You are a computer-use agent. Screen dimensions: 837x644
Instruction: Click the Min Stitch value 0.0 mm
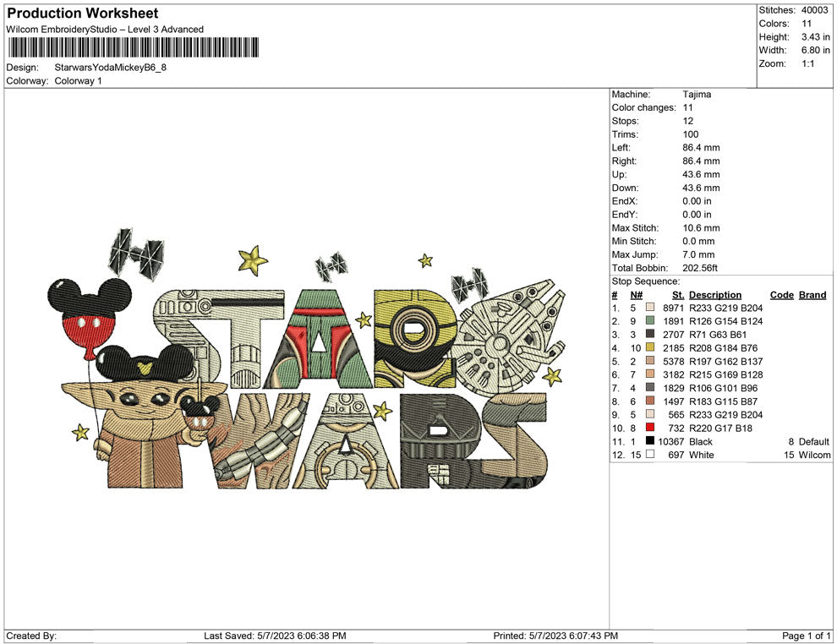tap(698, 241)
